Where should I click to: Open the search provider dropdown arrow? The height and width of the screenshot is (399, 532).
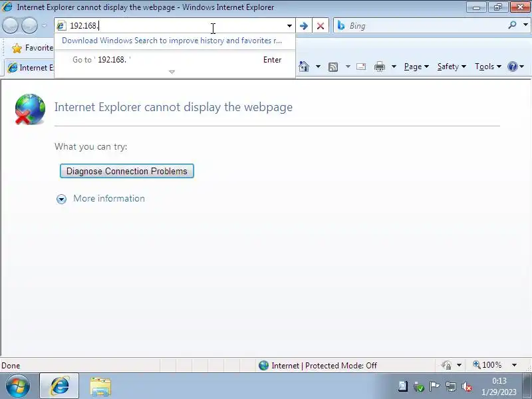(x=525, y=25)
